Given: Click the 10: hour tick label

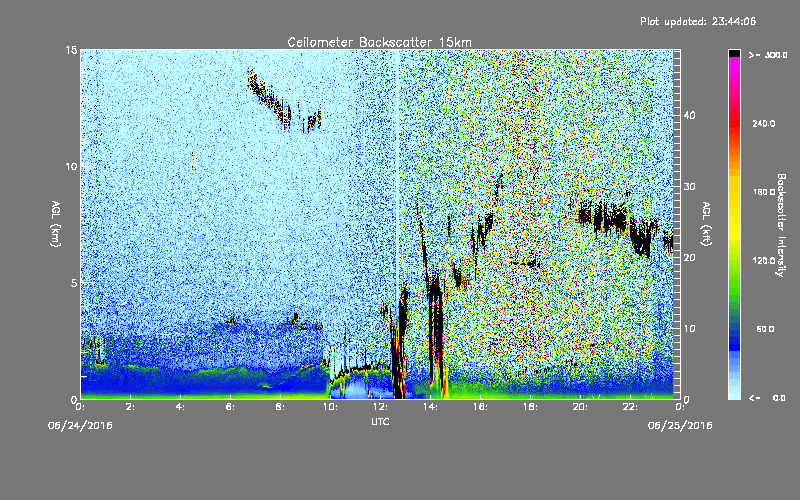Looking at the screenshot, I should click(x=330, y=407).
